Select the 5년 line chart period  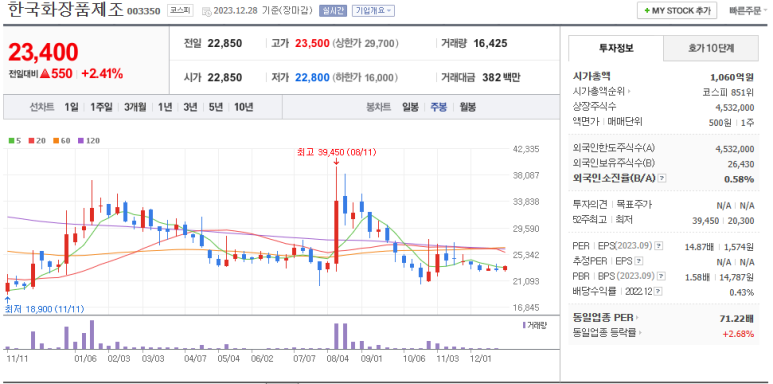(x=215, y=107)
